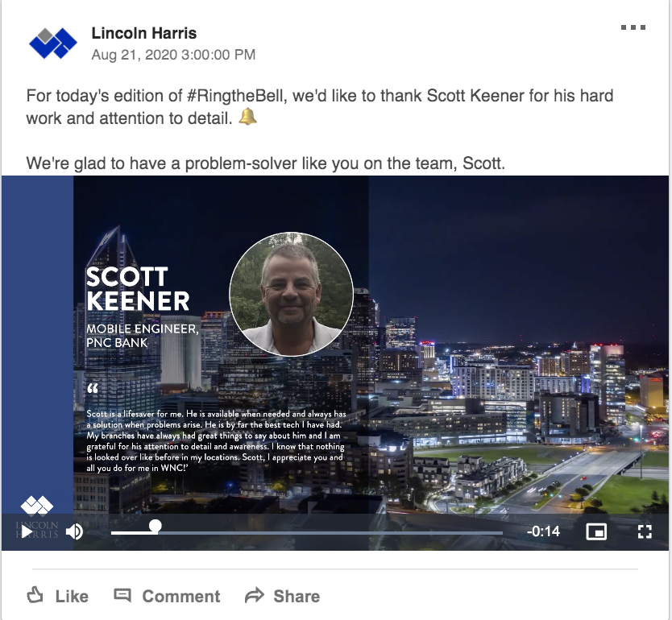
Task: Open the Lincoln Harris profile name link
Action: pyautogui.click(x=144, y=33)
